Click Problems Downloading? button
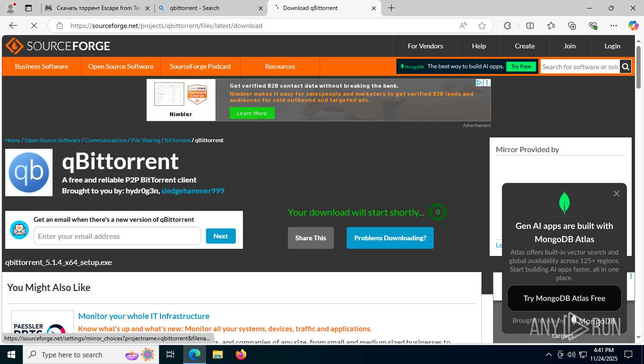The image size is (644, 364). [390, 238]
